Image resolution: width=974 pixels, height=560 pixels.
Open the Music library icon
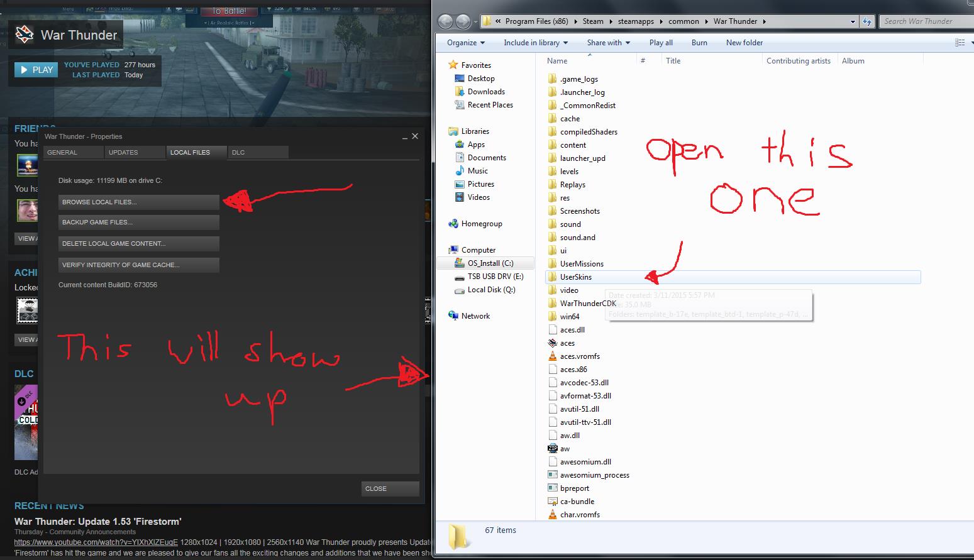[x=459, y=171]
